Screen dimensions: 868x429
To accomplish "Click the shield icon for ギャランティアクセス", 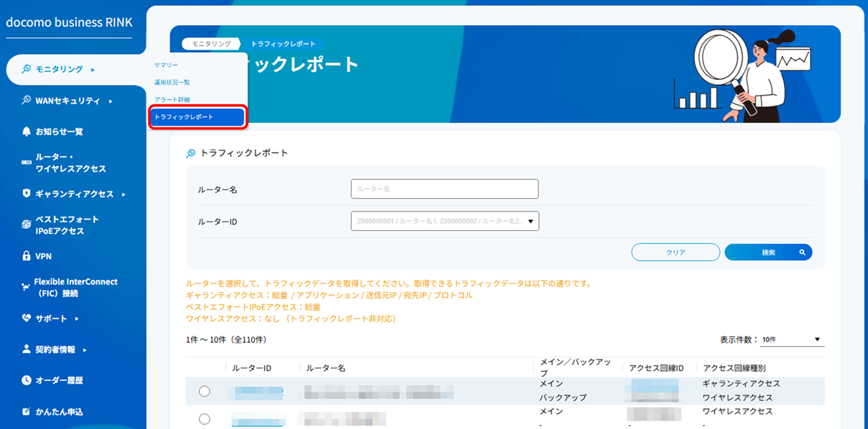I will pos(26,194).
